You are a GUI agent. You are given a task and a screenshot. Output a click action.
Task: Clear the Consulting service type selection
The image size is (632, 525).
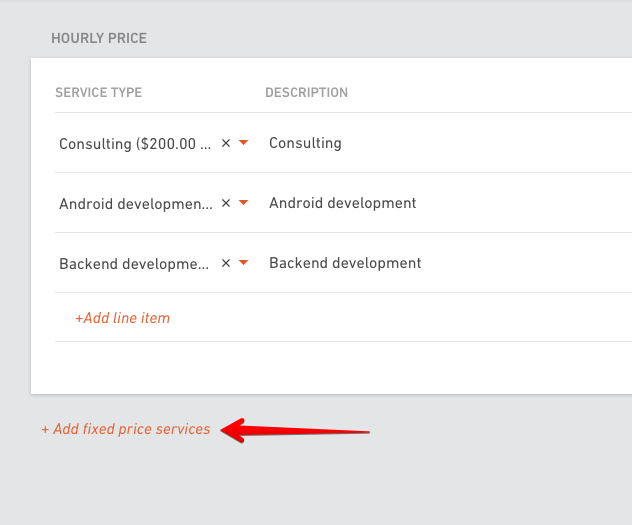click(226, 143)
